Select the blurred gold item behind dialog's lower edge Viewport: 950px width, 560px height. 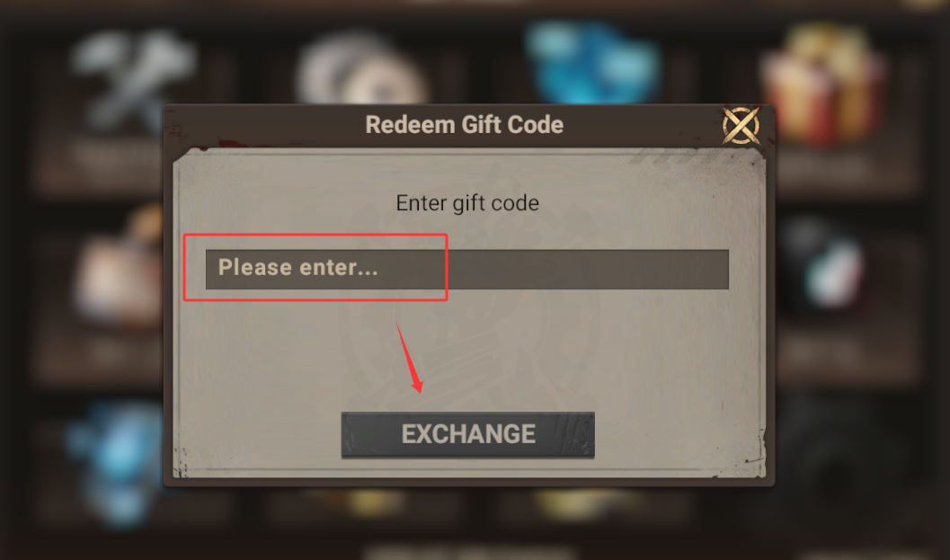(363, 500)
